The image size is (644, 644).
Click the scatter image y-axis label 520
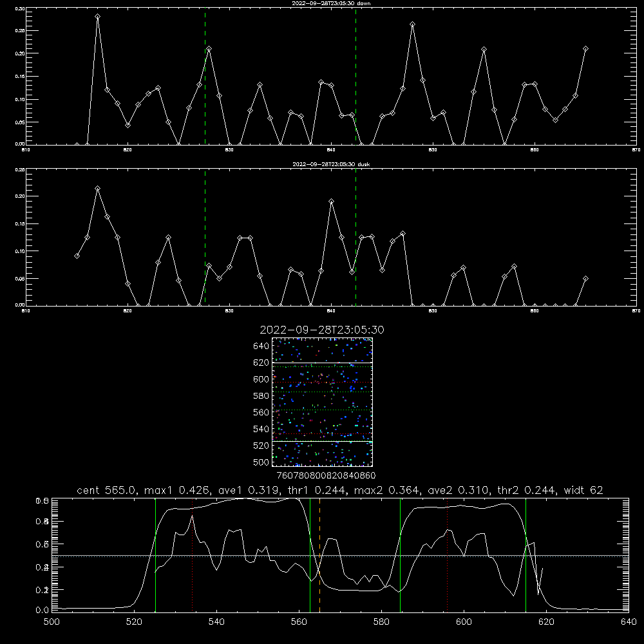point(261,446)
